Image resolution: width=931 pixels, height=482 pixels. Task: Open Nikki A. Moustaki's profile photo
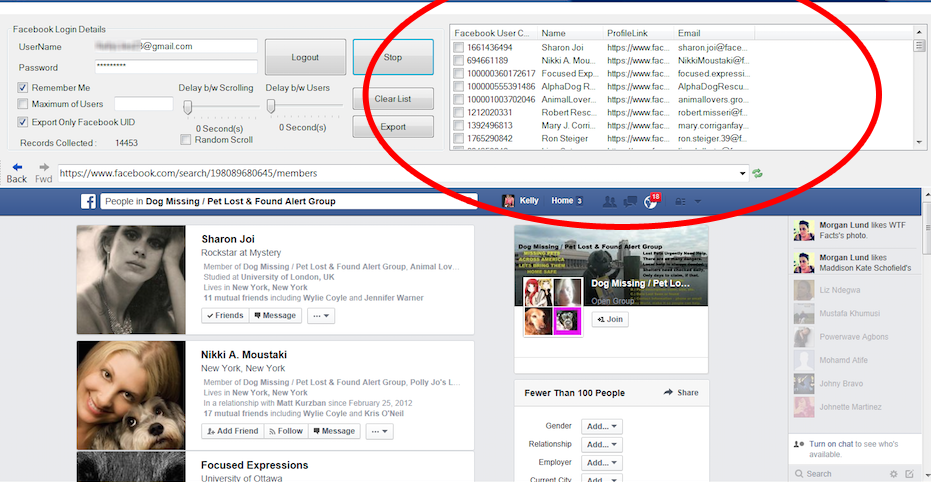pos(131,395)
